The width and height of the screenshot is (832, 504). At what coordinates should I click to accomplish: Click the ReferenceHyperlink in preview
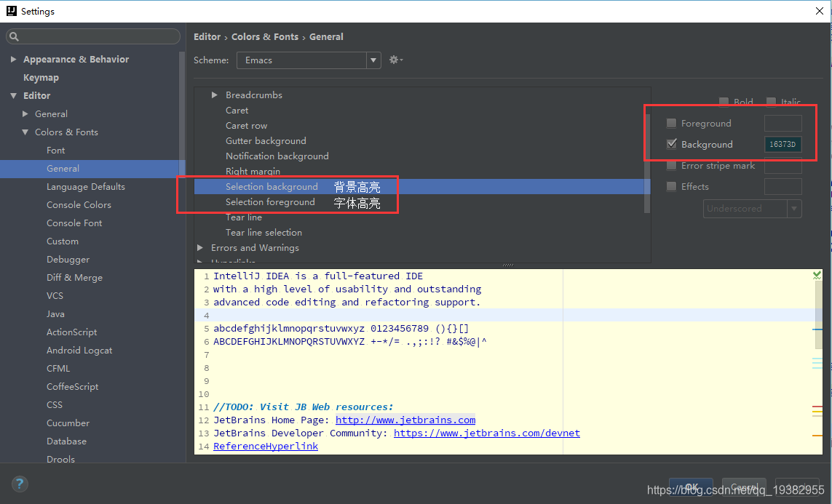(x=265, y=447)
